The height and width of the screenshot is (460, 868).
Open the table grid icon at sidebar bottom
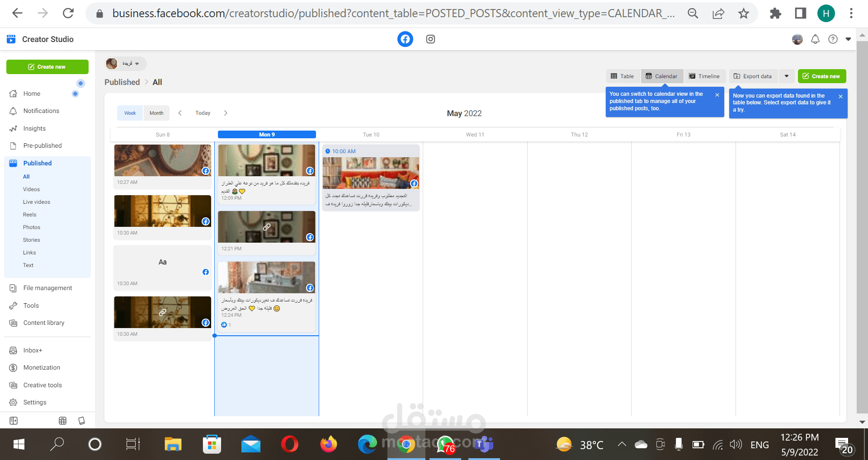(63, 421)
